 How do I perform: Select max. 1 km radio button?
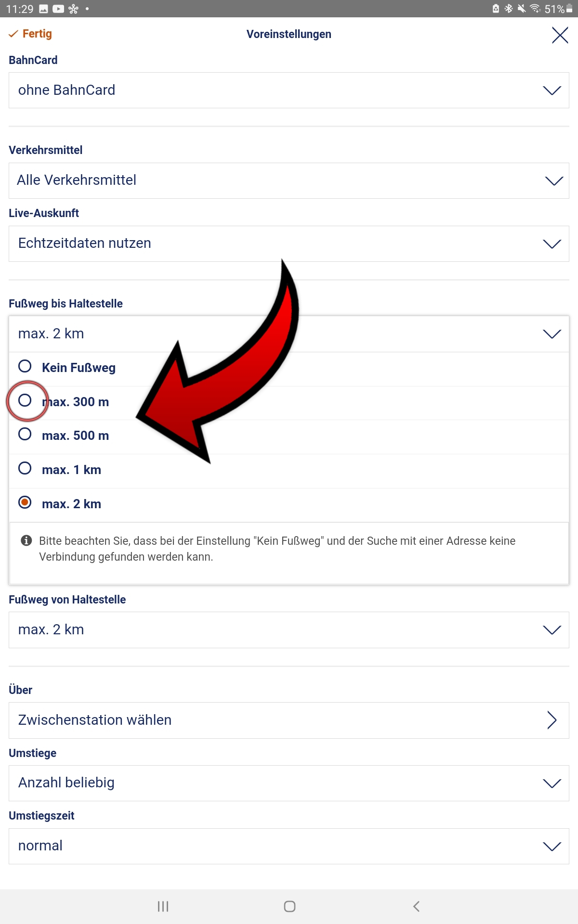click(x=25, y=469)
